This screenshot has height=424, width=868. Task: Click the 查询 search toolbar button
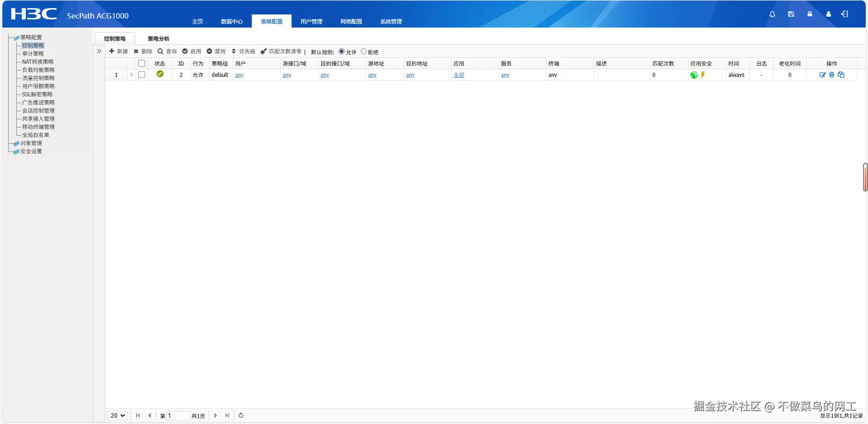pos(167,52)
